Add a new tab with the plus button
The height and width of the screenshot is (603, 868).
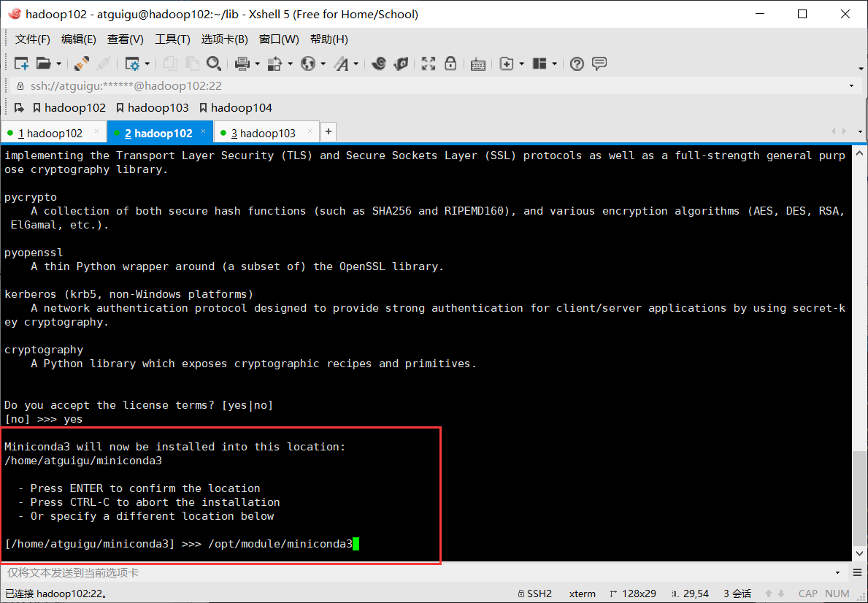click(329, 132)
